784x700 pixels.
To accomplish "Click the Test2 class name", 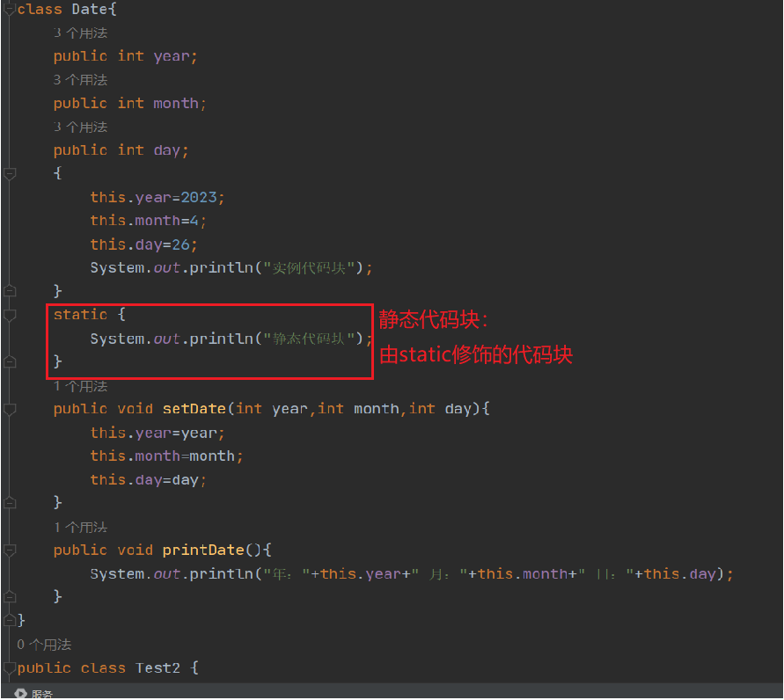I will coord(158,668).
